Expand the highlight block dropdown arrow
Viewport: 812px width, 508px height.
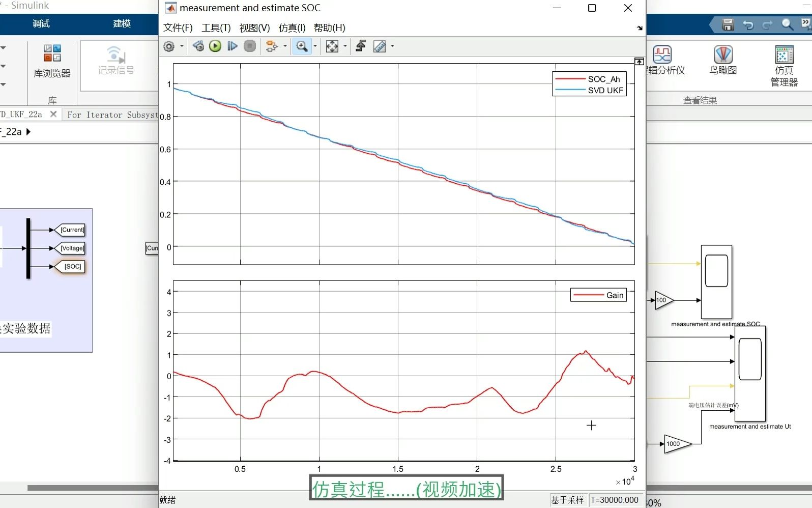285,46
